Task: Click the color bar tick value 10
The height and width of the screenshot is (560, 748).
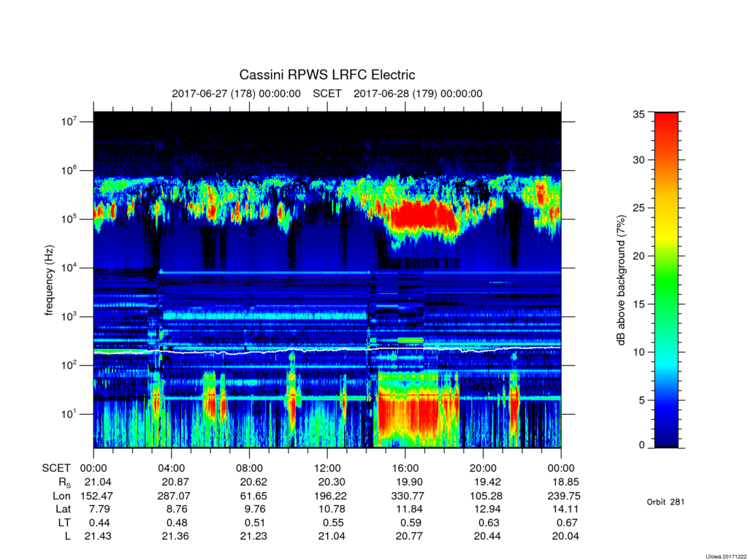Action: coord(638,352)
